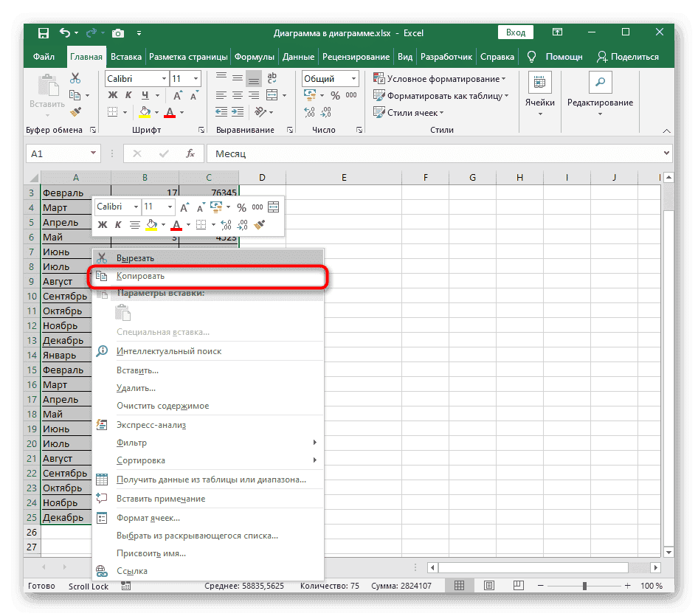This screenshot has height=616, width=698.
Task: Expand the Общий number format dropdown
Action: 354,78
